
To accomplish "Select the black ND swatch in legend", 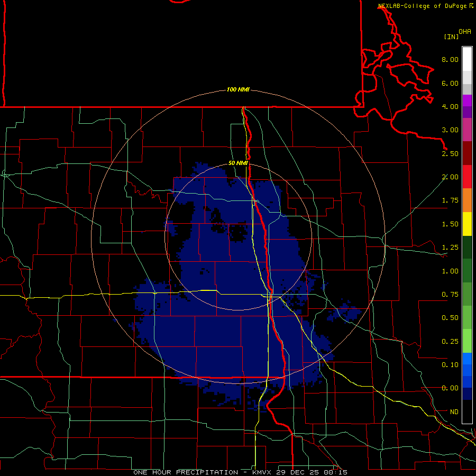I will (x=467, y=411).
